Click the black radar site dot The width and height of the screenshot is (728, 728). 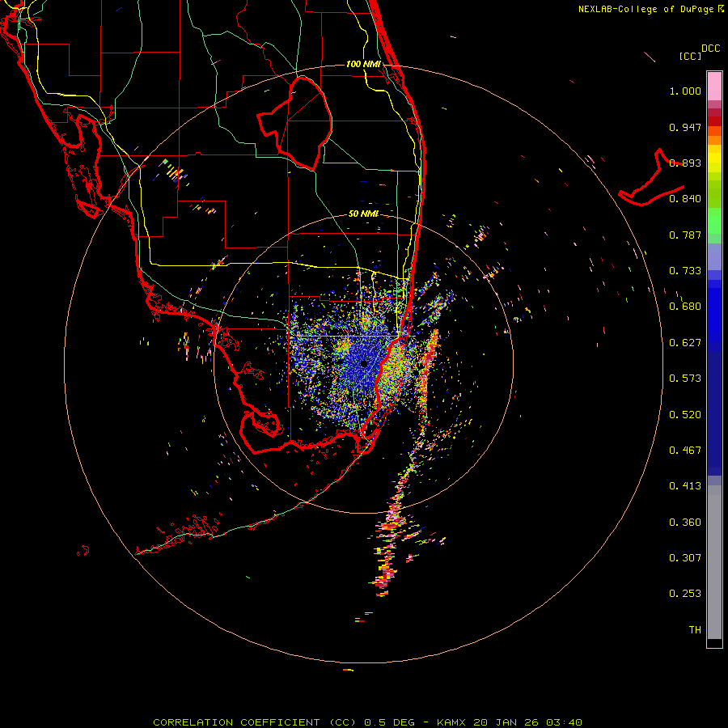click(364, 363)
